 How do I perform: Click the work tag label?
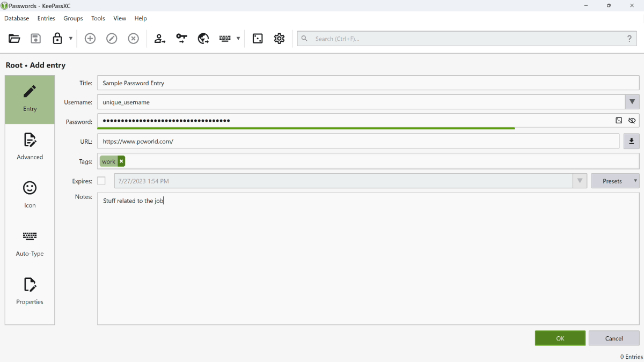click(109, 161)
